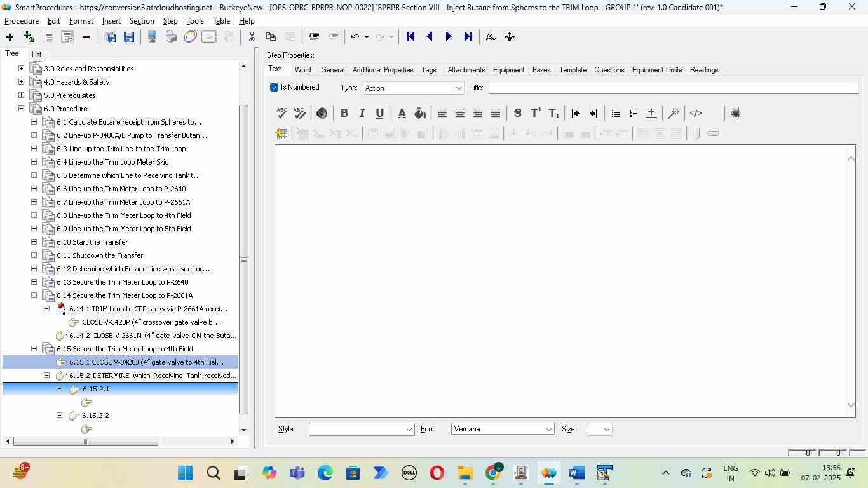The width and height of the screenshot is (868, 488).
Task: Click the undo arrow icon
Action: click(x=355, y=37)
